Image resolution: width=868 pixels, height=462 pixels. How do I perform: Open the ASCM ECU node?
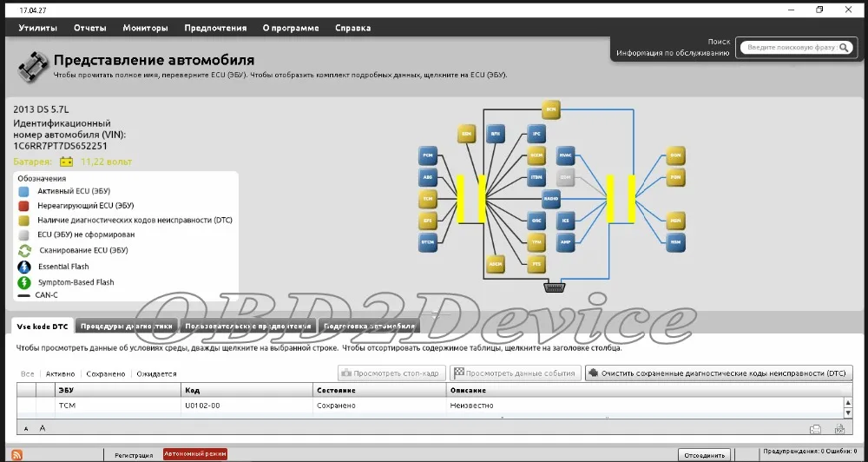(496, 264)
